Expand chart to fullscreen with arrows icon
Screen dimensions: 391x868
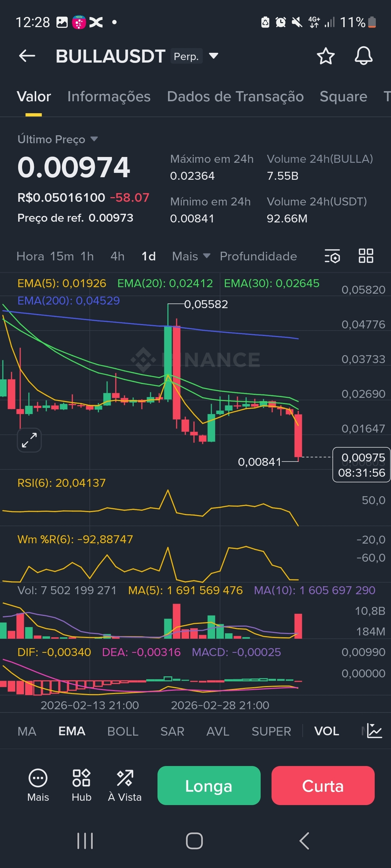29,440
